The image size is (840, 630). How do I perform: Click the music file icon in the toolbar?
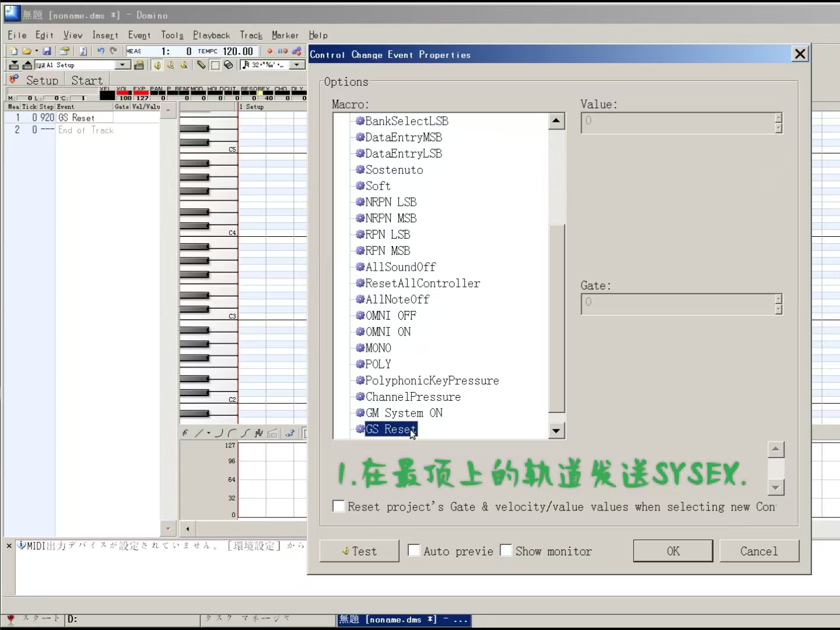[x=83, y=51]
